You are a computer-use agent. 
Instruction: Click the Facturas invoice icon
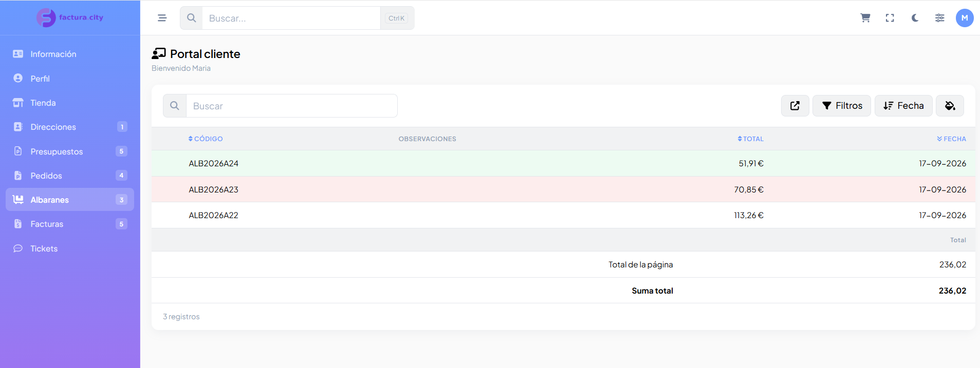(x=18, y=224)
